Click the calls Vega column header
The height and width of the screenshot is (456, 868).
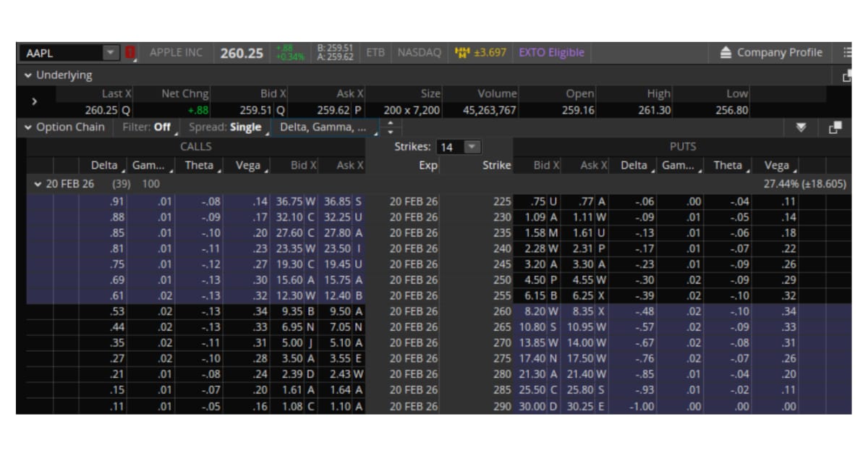[x=247, y=165]
